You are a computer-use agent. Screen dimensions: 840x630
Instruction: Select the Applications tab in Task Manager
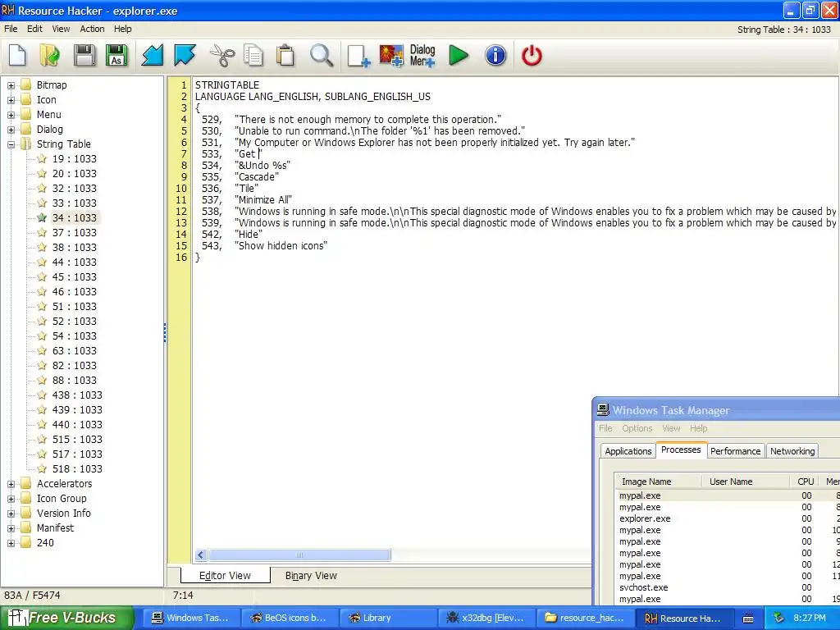click(x=628, y=451)
